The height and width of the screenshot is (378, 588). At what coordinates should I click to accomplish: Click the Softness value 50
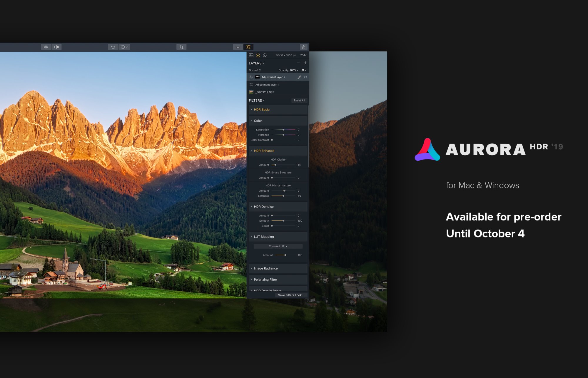pos(299,196)
